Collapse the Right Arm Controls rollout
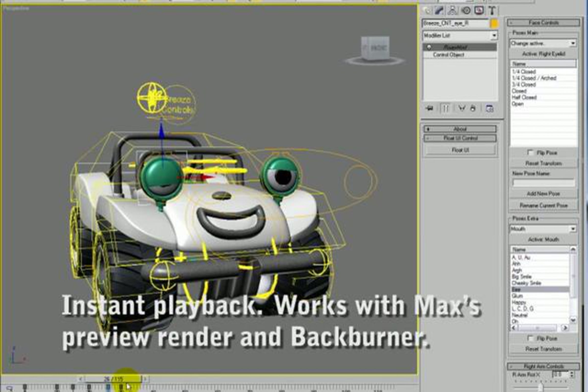 (x=543, y=366)
